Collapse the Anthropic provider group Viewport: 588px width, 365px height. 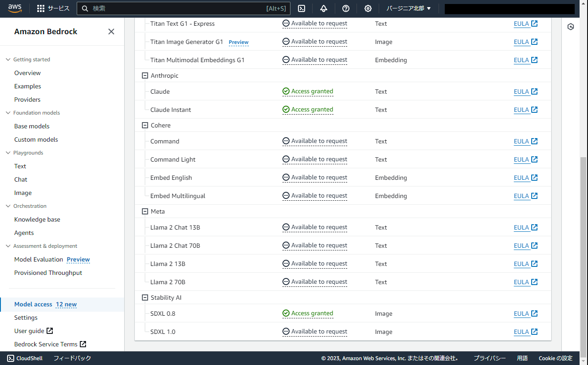click(145, 75)
